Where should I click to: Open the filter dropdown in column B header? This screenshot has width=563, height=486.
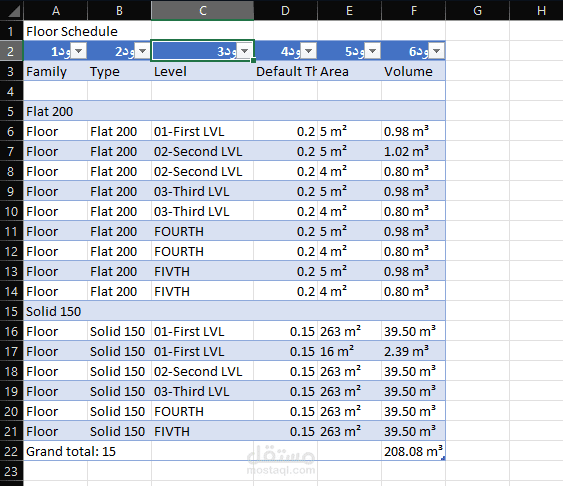pyautogui.click(x=143, y=51)
